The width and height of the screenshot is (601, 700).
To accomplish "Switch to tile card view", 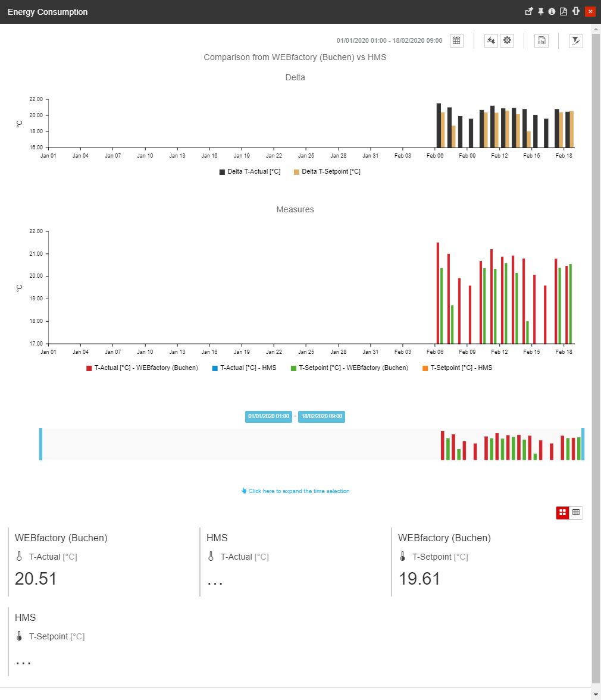I will (x=562, y=513).
